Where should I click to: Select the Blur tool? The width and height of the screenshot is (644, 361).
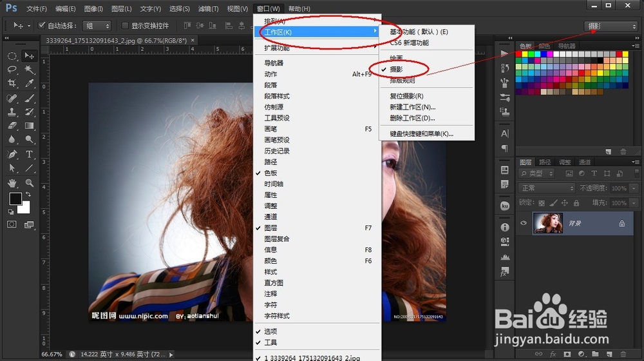tap(12, 139)
